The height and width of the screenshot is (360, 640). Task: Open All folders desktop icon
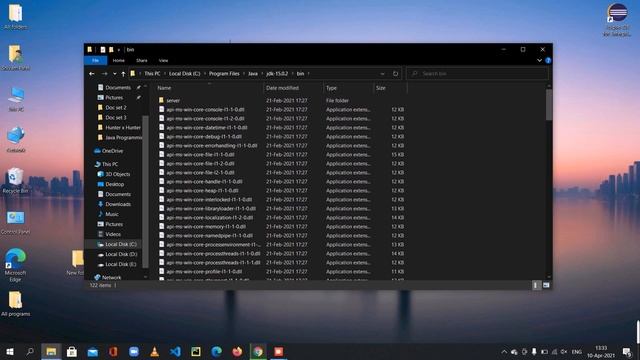tap(16, 17)
